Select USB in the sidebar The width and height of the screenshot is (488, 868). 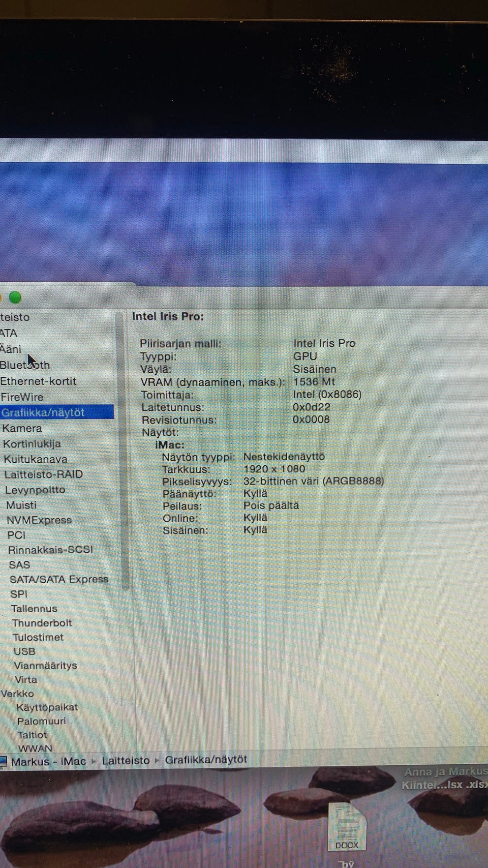(24, 651)
